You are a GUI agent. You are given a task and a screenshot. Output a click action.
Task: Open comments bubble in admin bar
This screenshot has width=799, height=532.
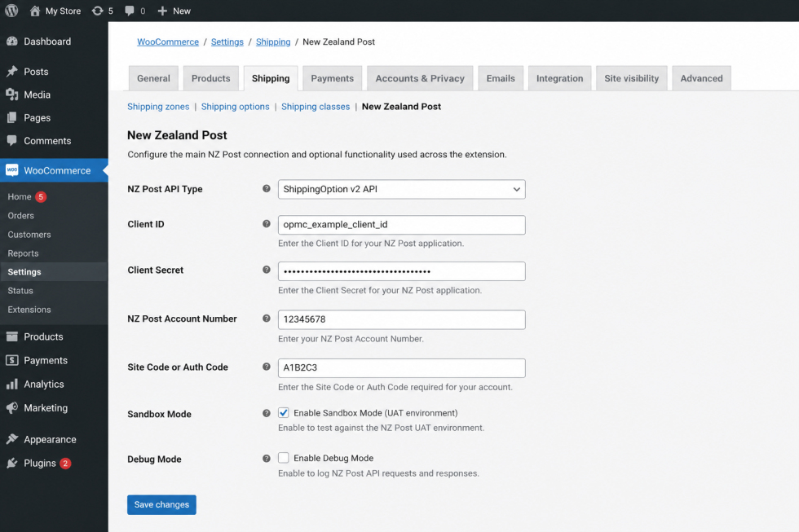[130, 11]
